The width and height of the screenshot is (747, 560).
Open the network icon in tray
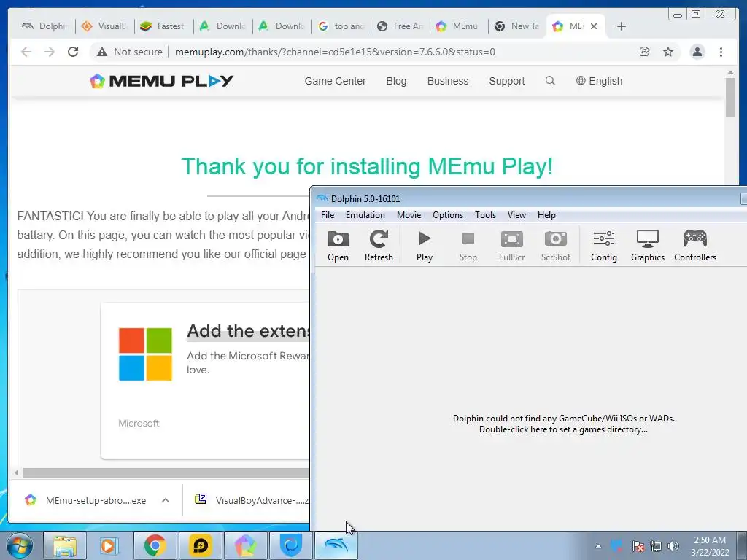point(656,546)
